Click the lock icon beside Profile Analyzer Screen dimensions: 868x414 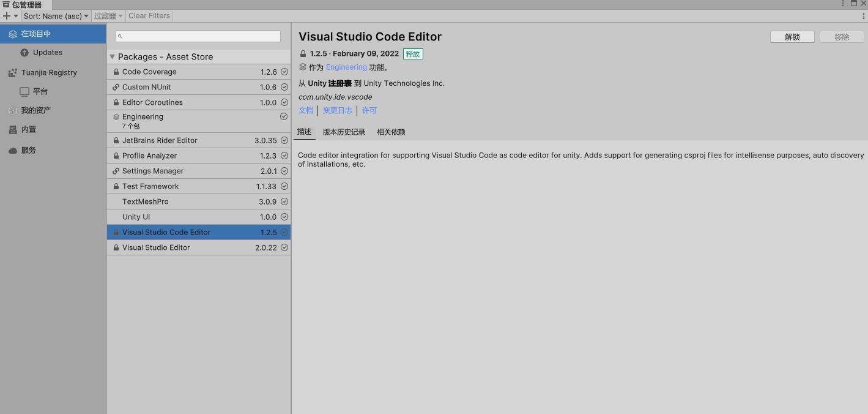[116, 156]
